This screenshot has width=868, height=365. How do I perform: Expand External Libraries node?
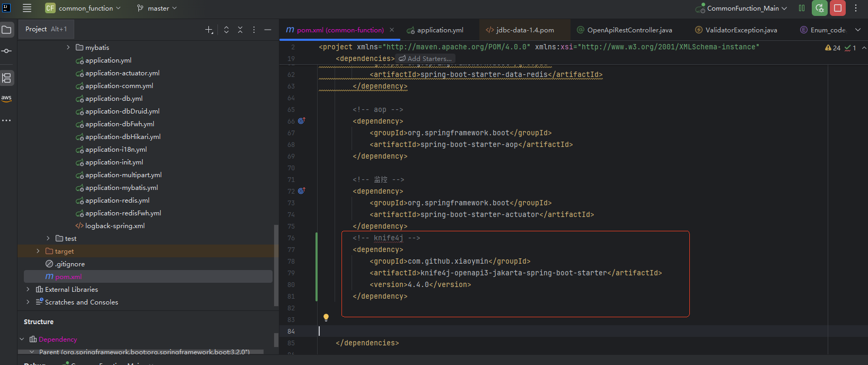[x=28, y=289]
